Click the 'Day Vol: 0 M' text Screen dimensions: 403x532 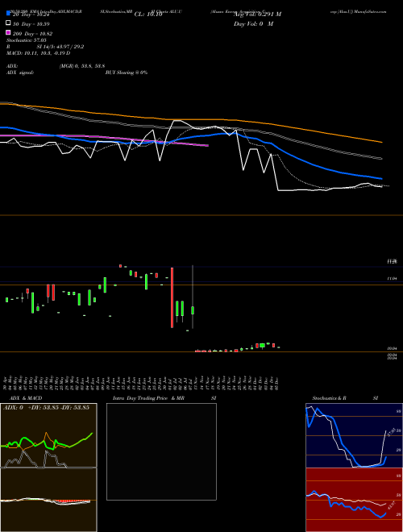click(x=253, y=23)
